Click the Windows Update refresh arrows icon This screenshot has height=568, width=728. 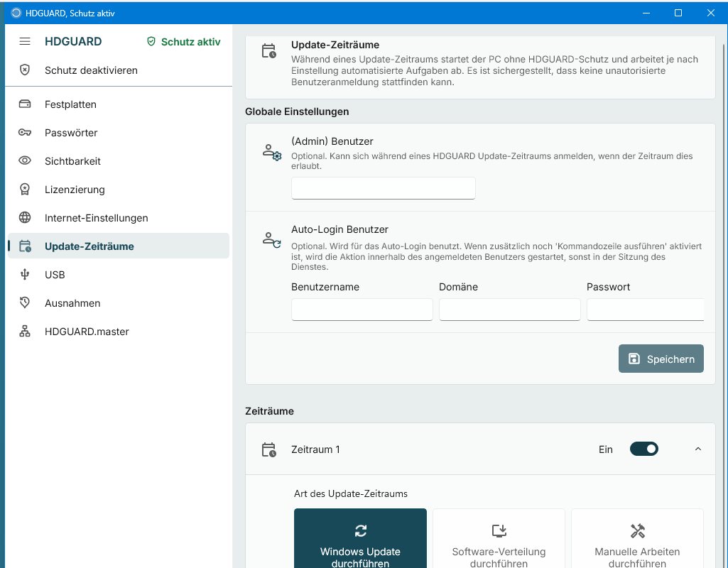pos(360,530)
